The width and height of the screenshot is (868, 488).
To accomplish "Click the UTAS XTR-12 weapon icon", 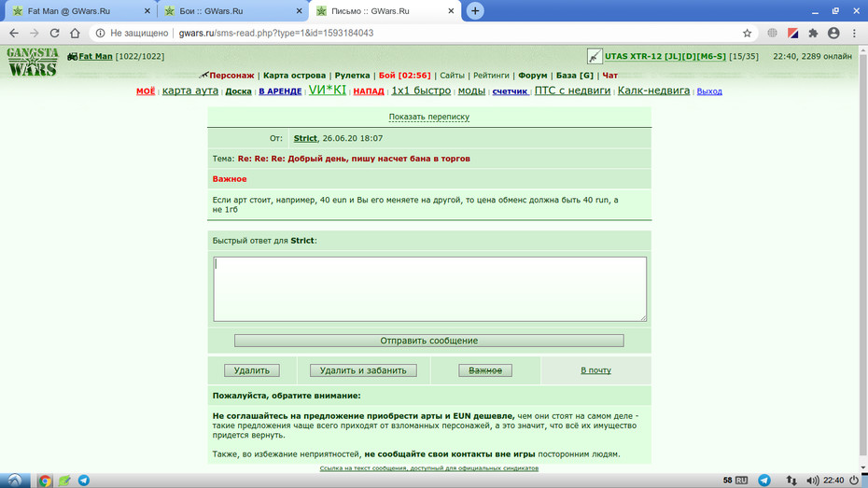I will click(x=594, y=56).
